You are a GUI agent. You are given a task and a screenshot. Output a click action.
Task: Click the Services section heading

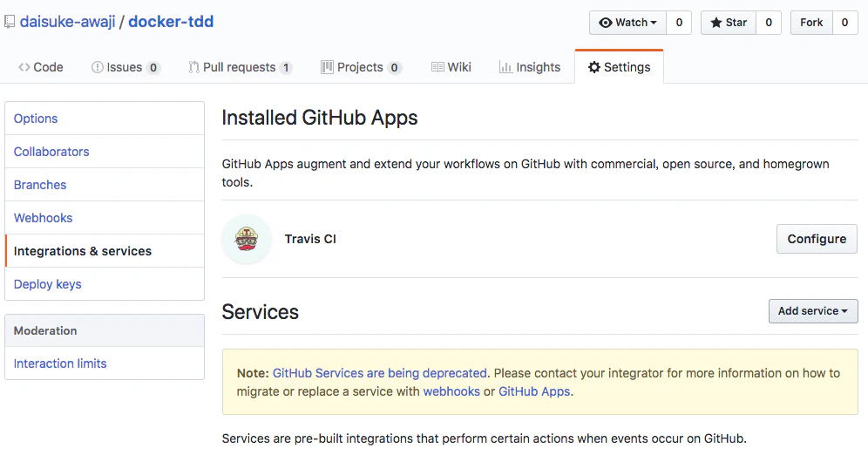(x=261, y=312)
